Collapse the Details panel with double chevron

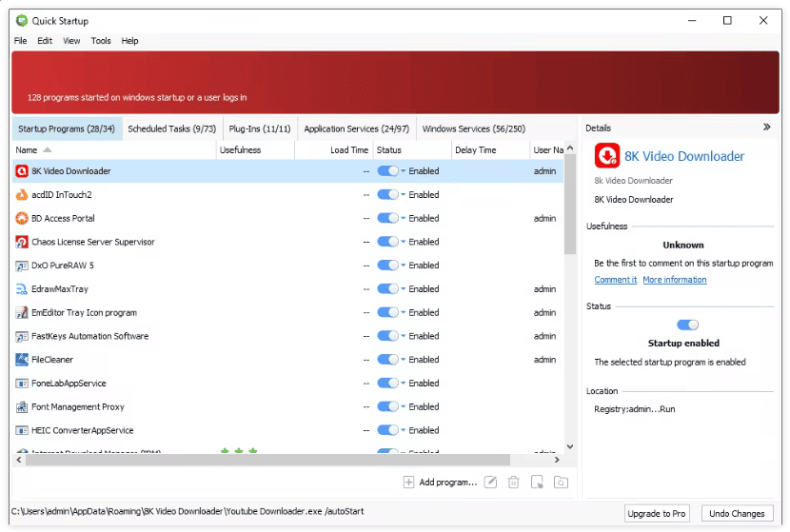(766, 127)
